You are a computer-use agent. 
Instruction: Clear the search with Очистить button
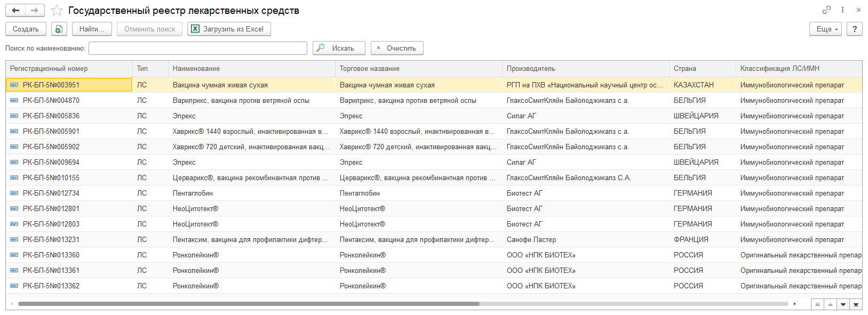click(397, 48)
